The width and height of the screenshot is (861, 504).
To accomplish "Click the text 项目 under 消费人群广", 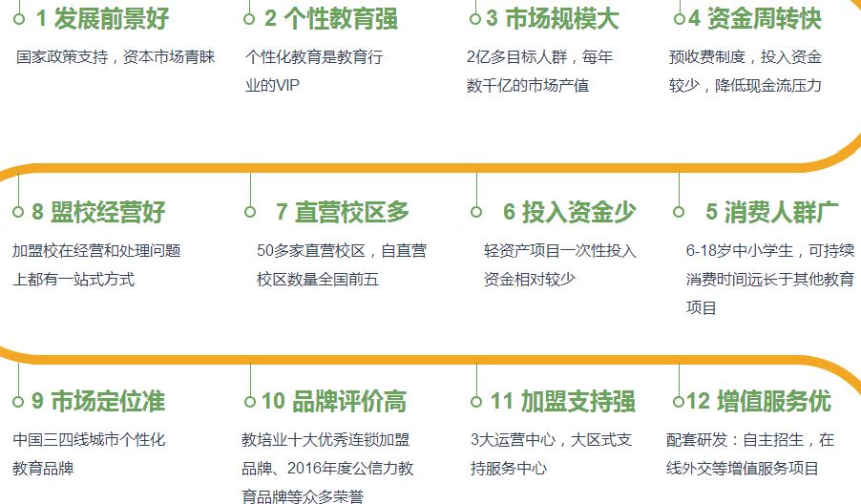I will 702,308.
